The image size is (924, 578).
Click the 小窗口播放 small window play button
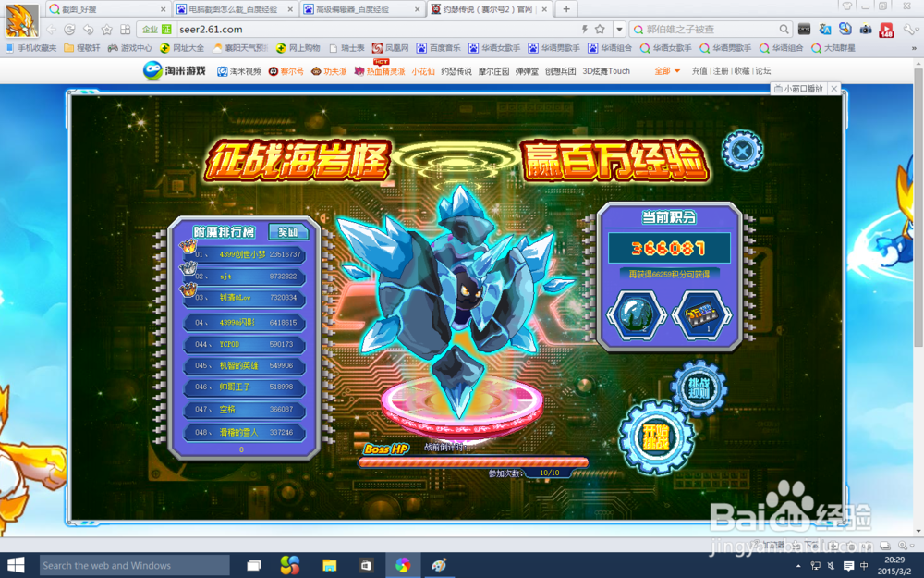[x=798, y=89]
